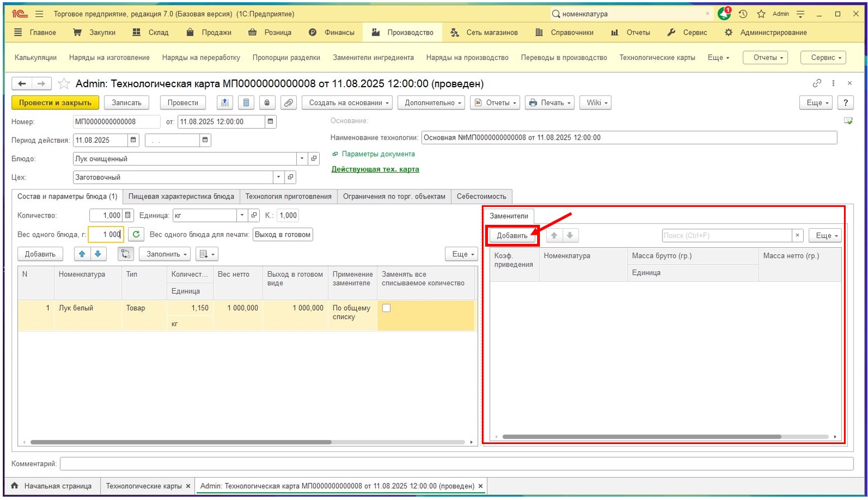868x500 pixels.
Task: Switch to 'Технология приготовления' tab
Action: pos(288,196)
